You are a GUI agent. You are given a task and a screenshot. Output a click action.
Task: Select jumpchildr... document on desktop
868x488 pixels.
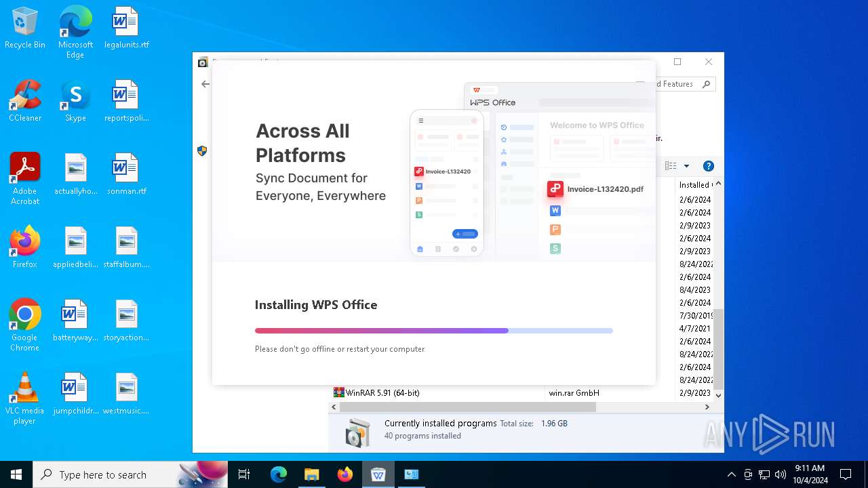[75, 394]
